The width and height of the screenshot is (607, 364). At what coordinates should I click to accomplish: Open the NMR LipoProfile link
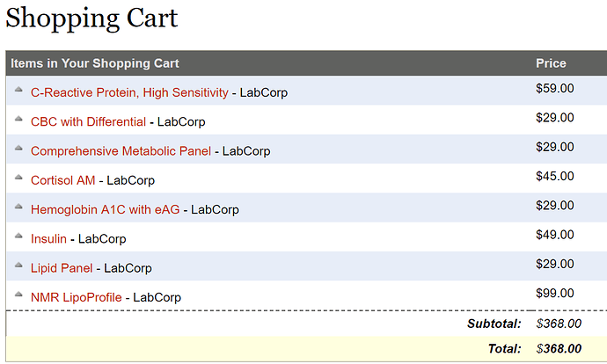pos(77,297)
